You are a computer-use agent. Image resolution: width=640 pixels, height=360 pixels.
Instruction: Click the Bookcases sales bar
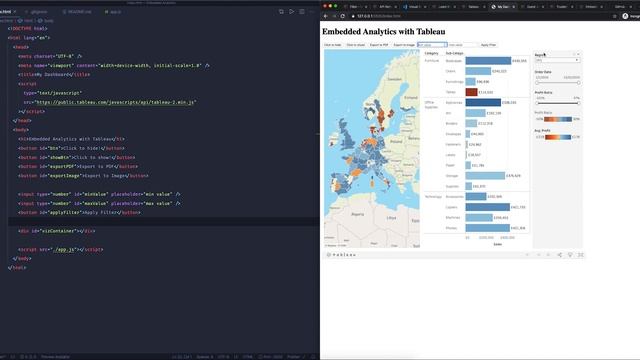click(x=488, y=61)
